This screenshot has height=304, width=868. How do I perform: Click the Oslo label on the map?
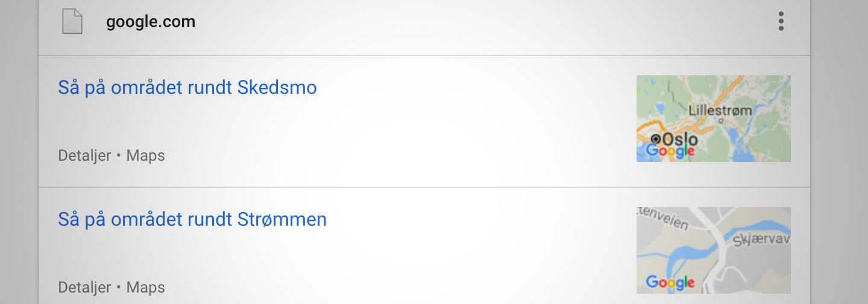click(x=680, y=140)
